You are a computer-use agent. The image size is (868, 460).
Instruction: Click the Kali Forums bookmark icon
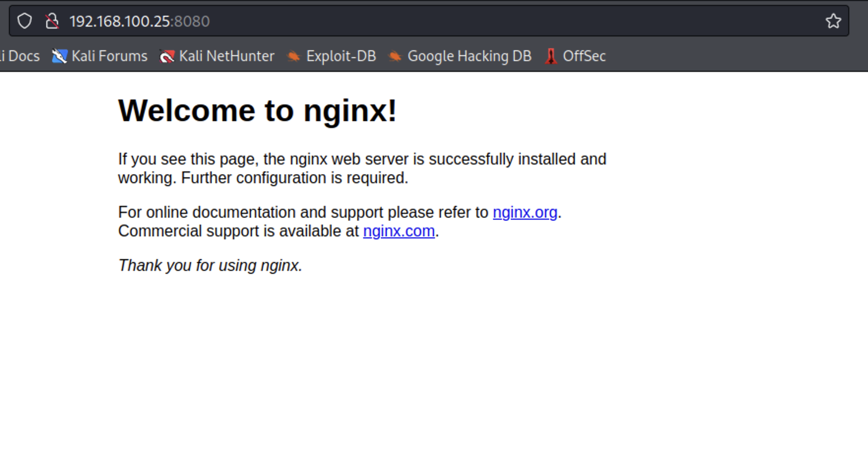pyautogui.click(x=60, y=56)
